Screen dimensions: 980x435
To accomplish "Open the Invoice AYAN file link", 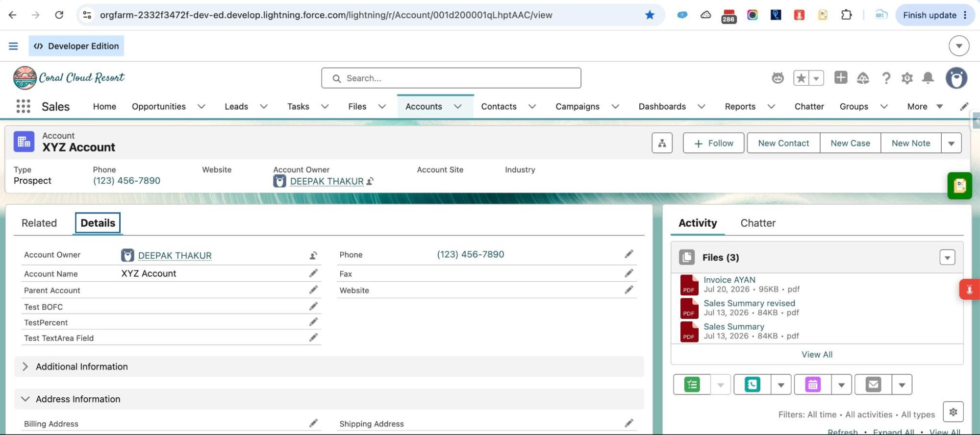I will point(729,280).
